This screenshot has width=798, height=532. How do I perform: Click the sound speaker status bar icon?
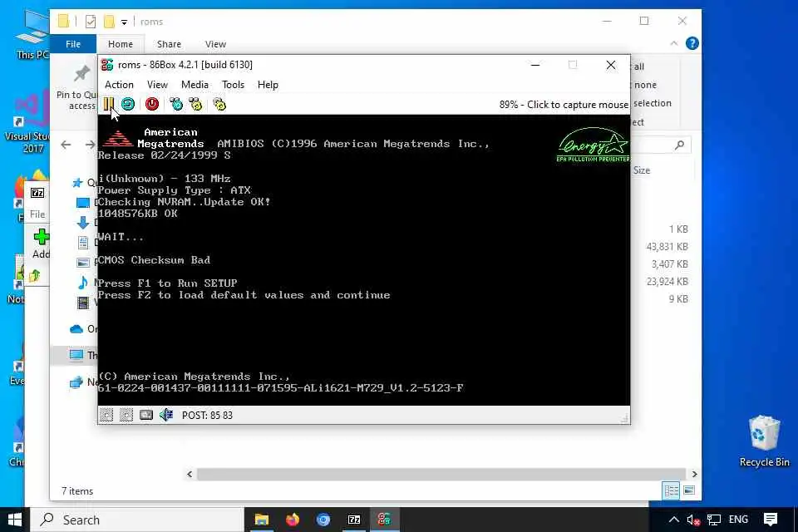(166, 415)
